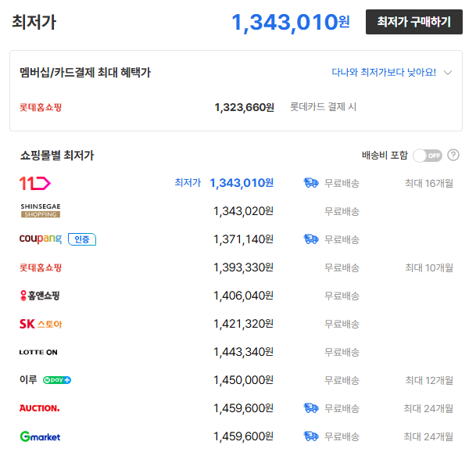476x463 pixels.
Task: Click 최대 24개월 in the Auction row
Action: [x=428, y=408]
